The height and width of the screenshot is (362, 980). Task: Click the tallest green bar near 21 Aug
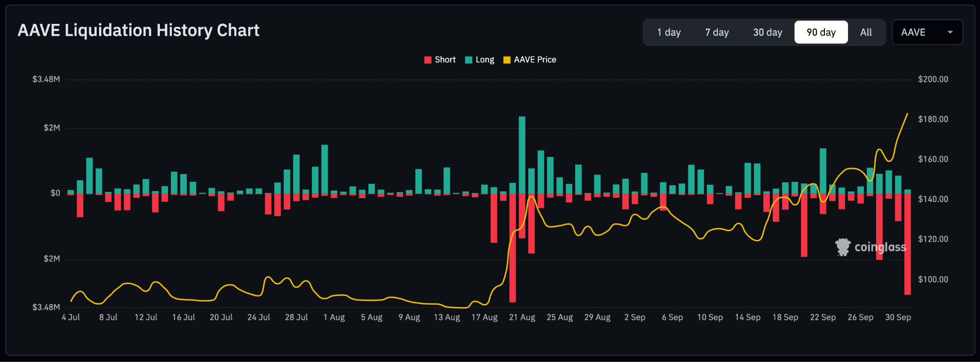[522, 155]
